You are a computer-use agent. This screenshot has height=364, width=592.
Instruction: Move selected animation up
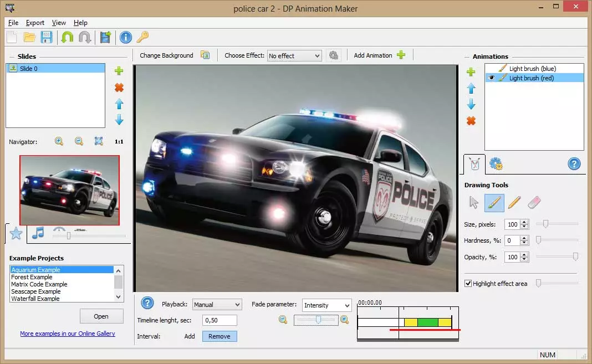point(471,89)
